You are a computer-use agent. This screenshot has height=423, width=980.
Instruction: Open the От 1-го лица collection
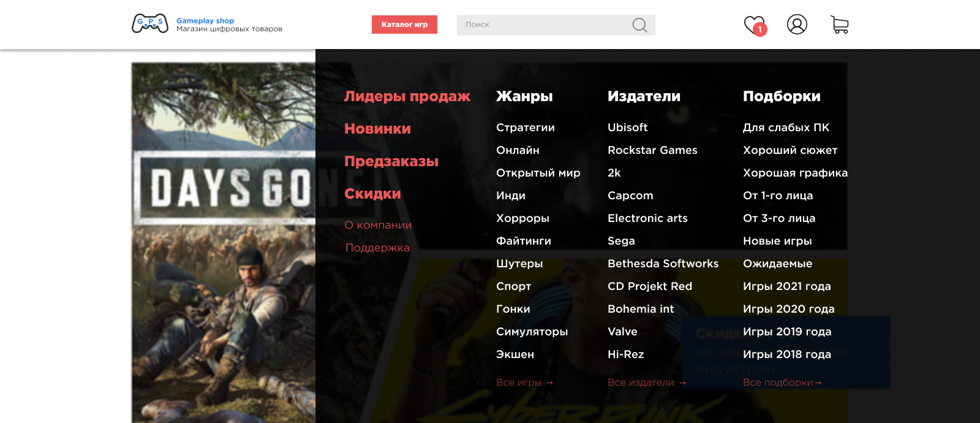point(778,196)
